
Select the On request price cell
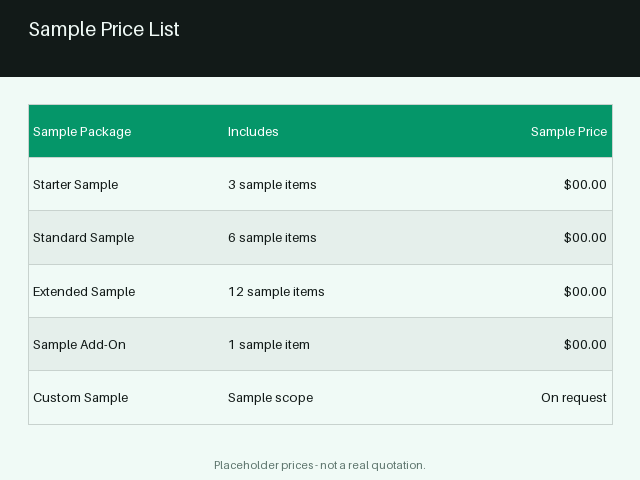click(x=574, y=398)
